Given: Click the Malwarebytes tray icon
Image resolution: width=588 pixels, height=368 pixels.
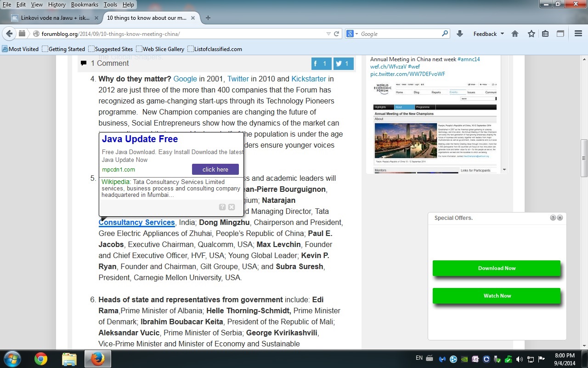Looking at the screenshot, I should tap(442, 359).
